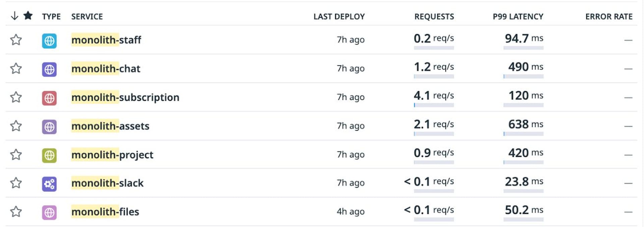Click the descending sort arrow in the header
The width and height of the screenshot is (644, 227).
(14, 16)
